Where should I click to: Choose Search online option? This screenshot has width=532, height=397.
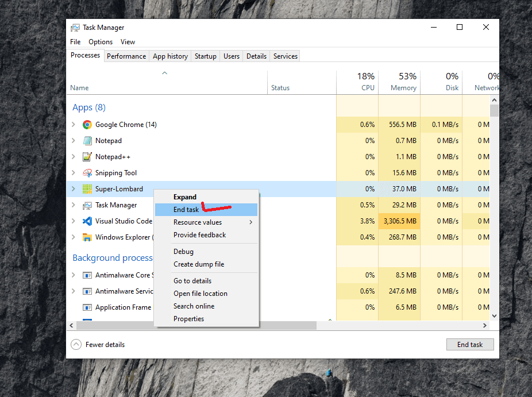tap(206, 306)
